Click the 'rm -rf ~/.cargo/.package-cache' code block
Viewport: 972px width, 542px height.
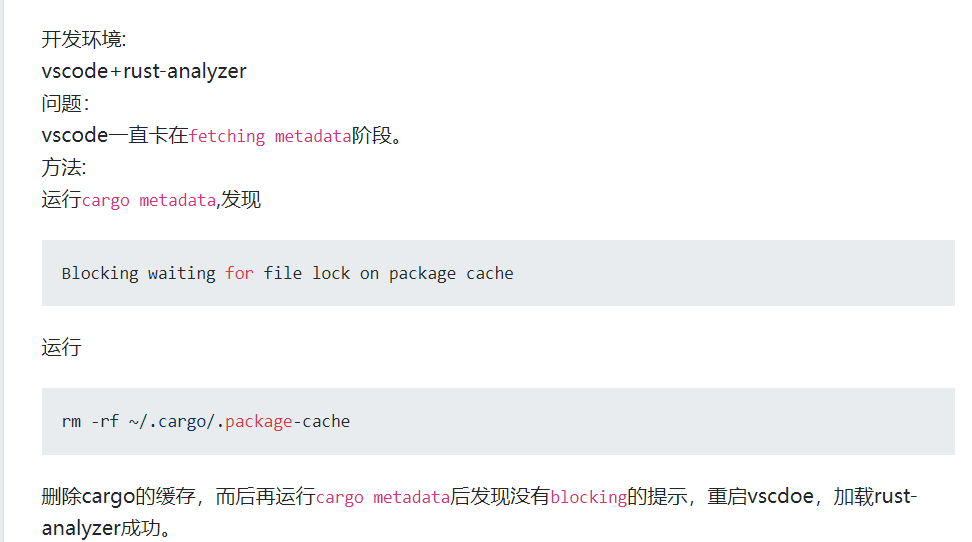(498, 422)
